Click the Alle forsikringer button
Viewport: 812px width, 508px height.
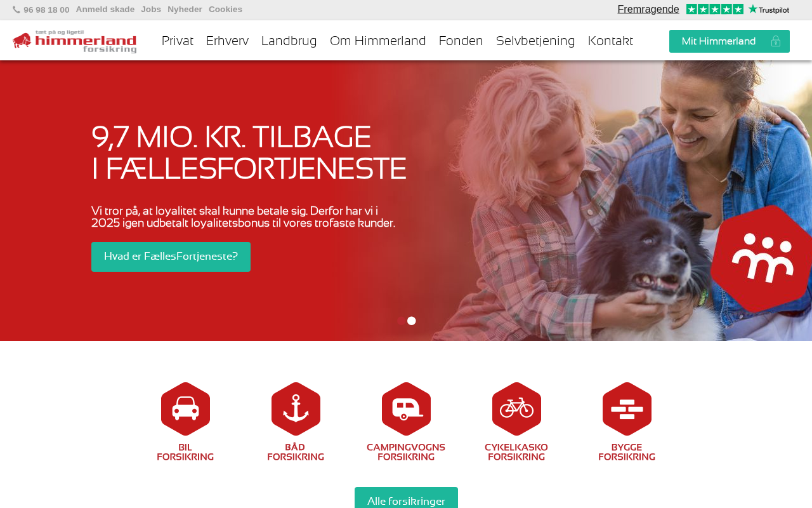tap(406, 500)
